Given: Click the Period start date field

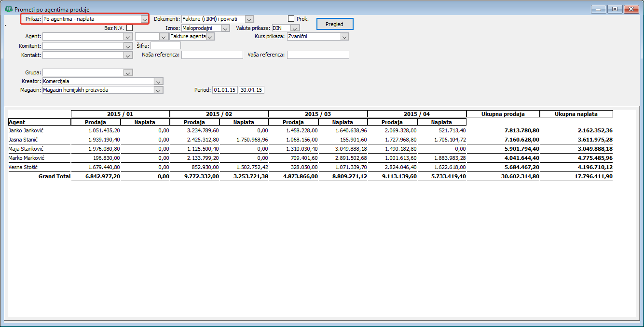Looking at the screenshot, I should (x=225, y=90).
